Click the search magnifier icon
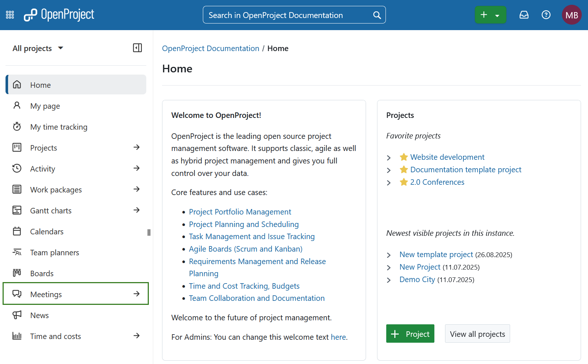588x364 pixels. (377, 15)
